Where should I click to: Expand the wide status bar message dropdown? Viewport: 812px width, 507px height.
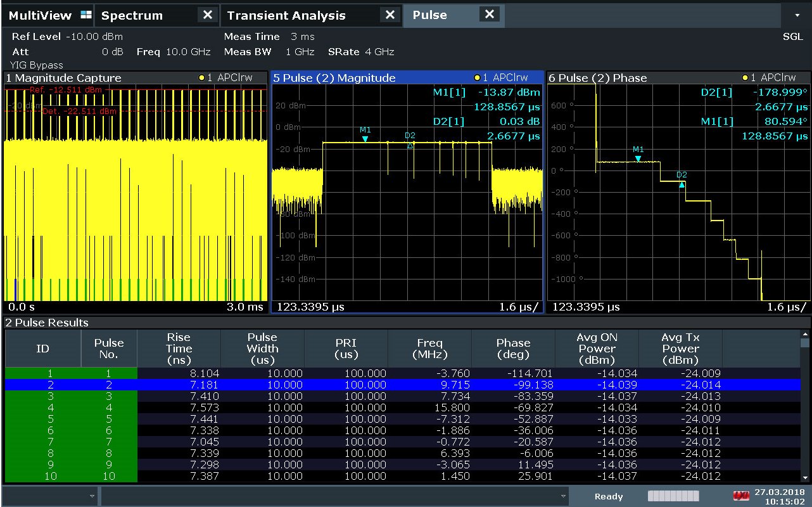pyautogui.click(x=563, y=496)
